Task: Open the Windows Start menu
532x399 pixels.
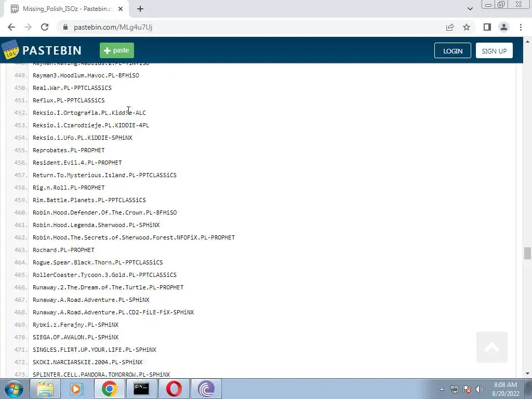Action: pos(14,389)
